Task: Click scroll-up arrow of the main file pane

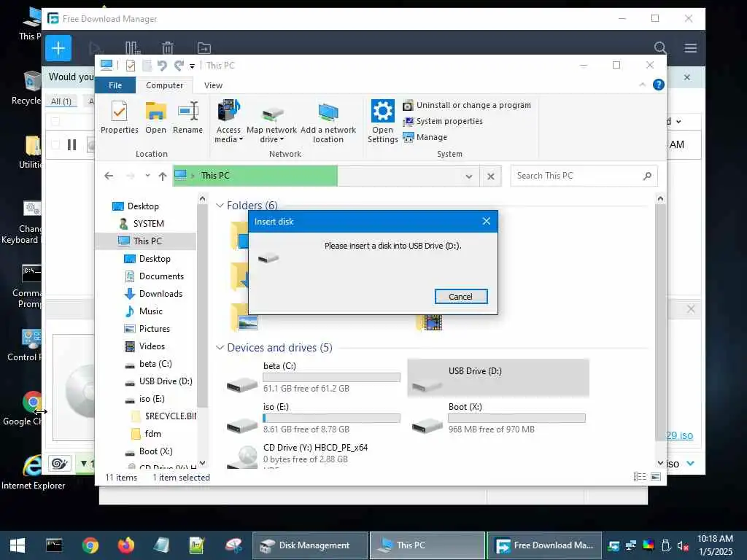Action: 659,198
